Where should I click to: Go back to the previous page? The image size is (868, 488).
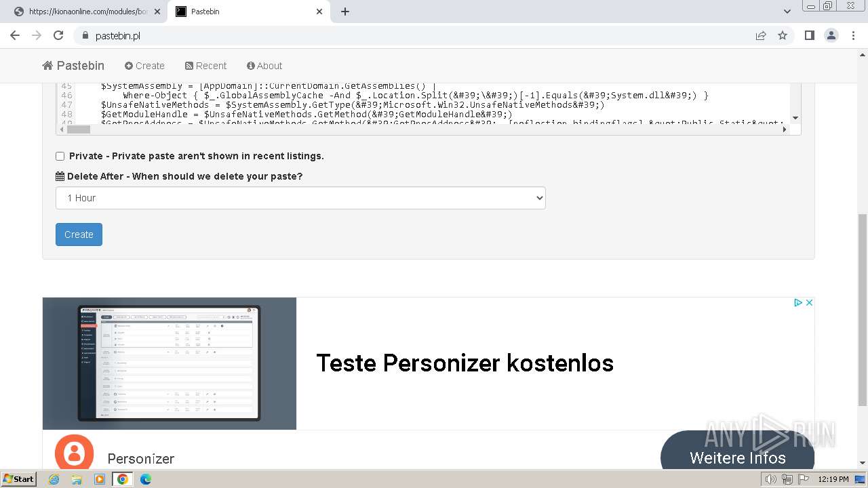point(15,35)
